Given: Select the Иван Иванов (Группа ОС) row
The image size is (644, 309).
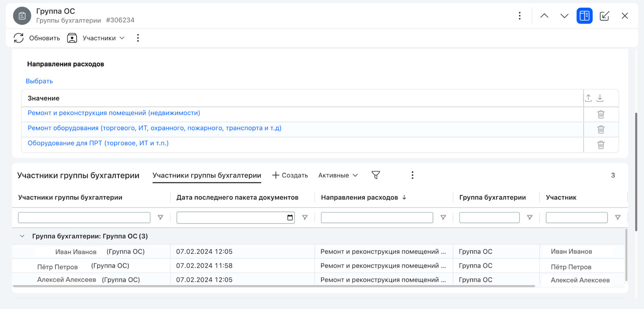Looking at the screenshot, I should point(318,251).
